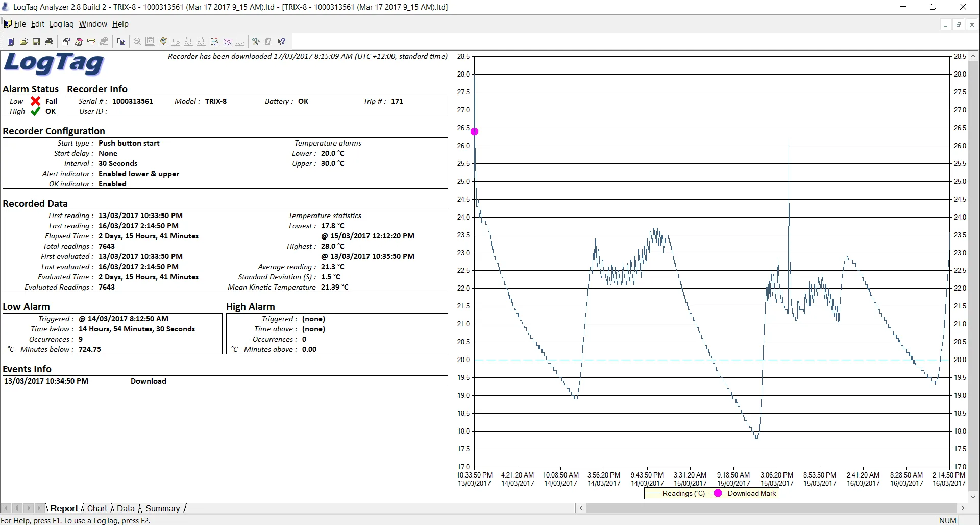This screenshot has width=980, height=525.
Task: Click the send-by-mail toolbar icon
Action: (66, 42)
